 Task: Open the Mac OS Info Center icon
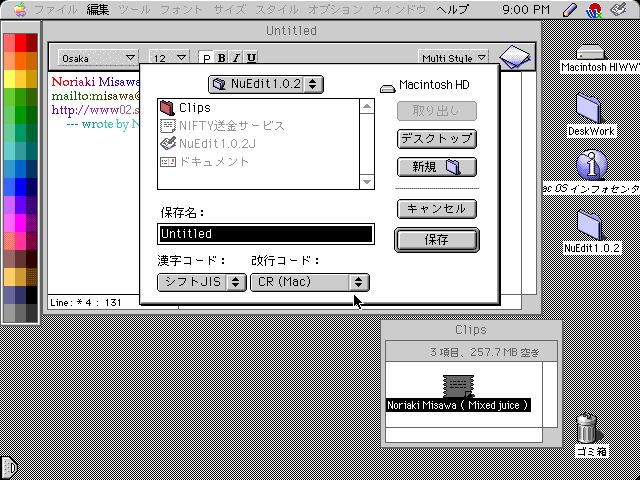(591, 164)
